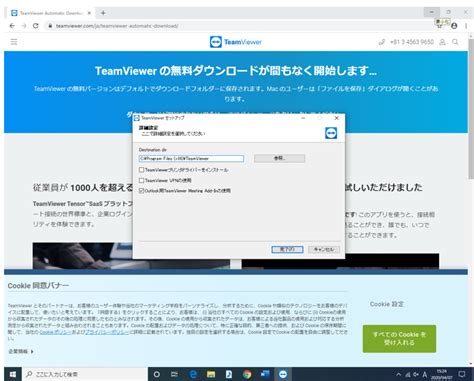Open the Cookie policy link
The width and height of the screenshot is (474, 381).
56,332
